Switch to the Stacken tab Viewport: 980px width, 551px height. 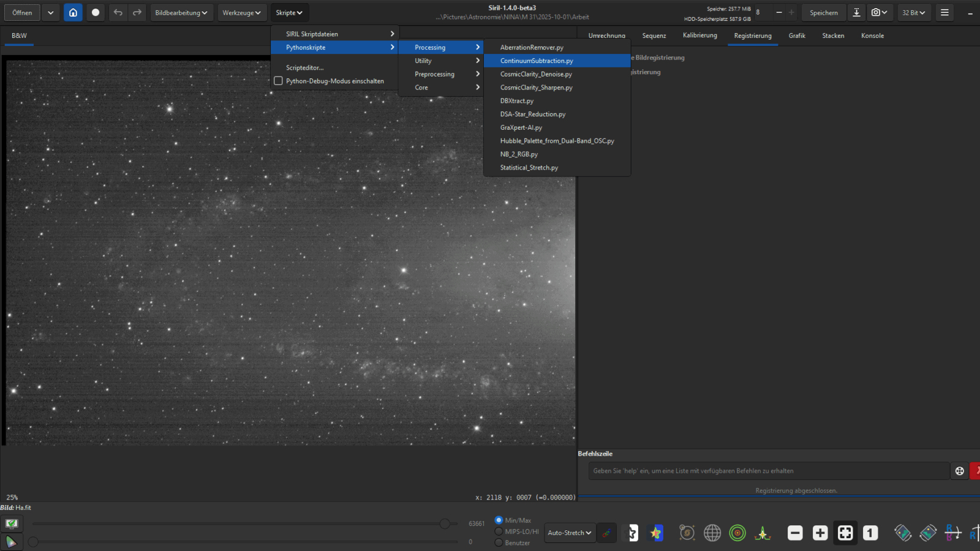[x=833, y=36]
